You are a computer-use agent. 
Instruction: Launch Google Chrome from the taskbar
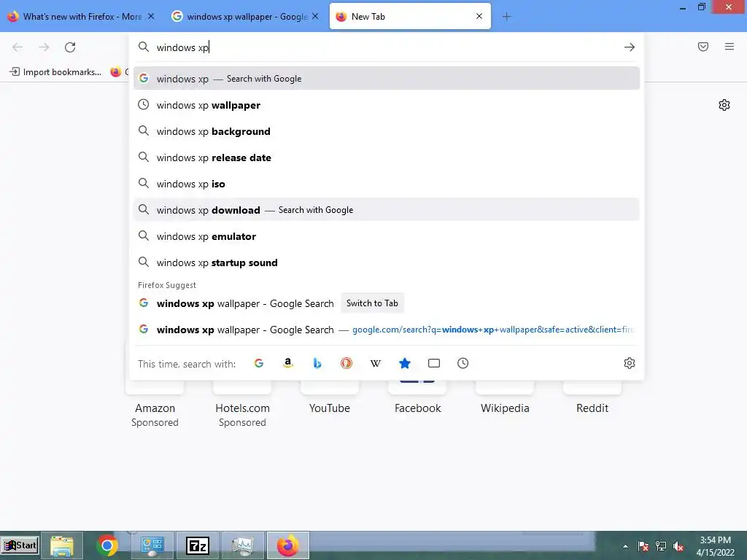click(x=107, y=545)
